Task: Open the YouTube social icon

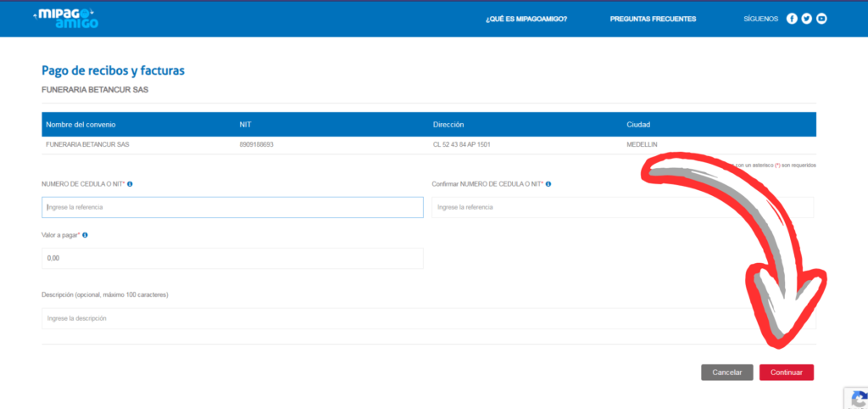Action: click(x=821, y=19)
